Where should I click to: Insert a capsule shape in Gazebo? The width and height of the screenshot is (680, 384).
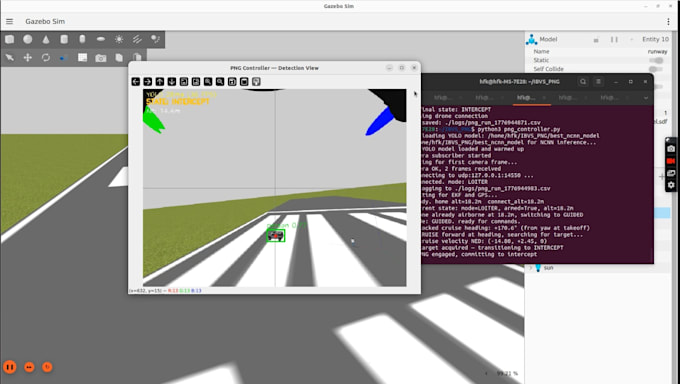tap(82, 39)
